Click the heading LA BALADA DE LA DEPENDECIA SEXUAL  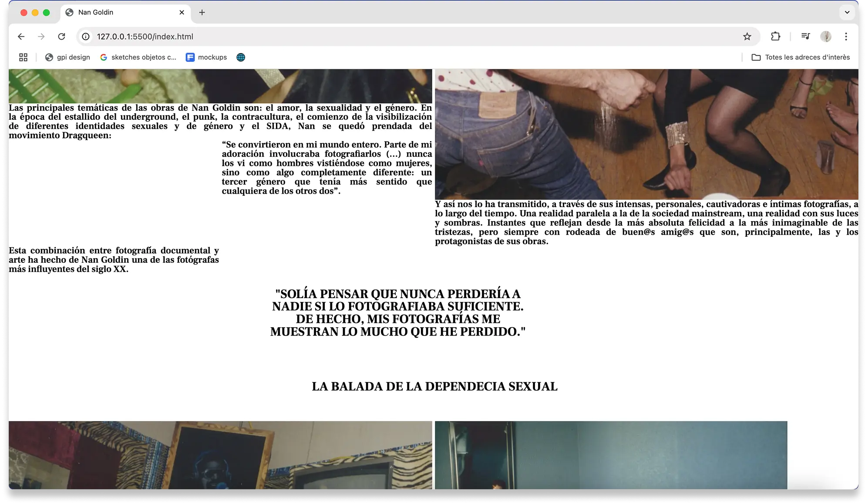click(x=434, y=386)
